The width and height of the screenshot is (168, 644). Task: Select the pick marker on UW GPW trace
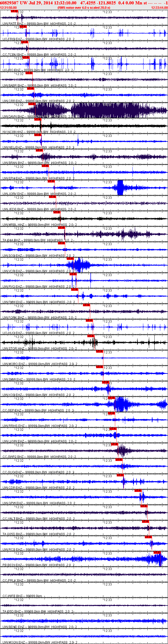point(138,491)
